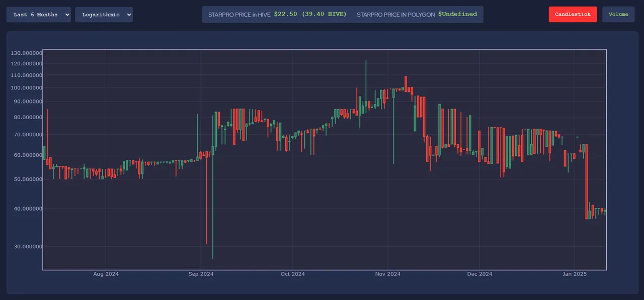Click the 30.000000 y-axis label

click(28, 247)
